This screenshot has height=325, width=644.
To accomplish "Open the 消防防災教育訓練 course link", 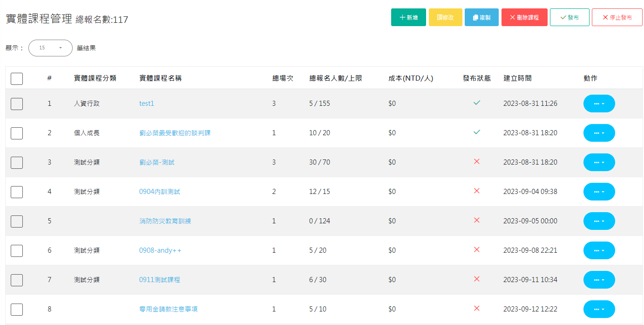I will click(165, 221).
